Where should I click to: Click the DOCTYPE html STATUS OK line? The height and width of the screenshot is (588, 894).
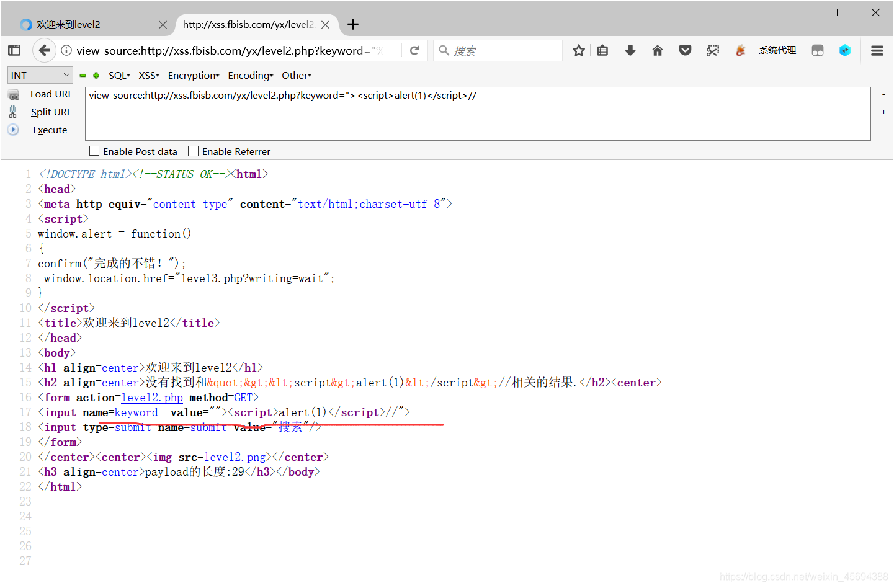tap(153, 174)
